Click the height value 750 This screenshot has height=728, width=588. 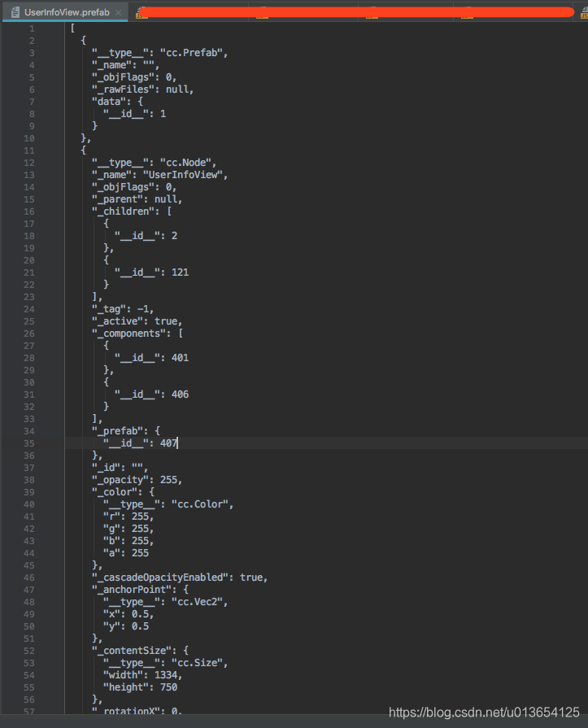coord(169,687)
